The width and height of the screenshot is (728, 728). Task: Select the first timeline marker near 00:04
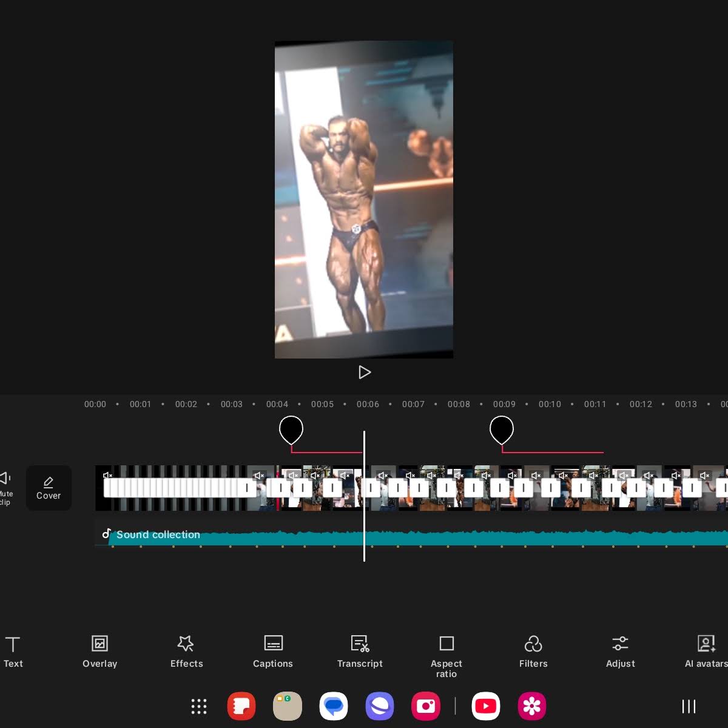pos(291,429)
